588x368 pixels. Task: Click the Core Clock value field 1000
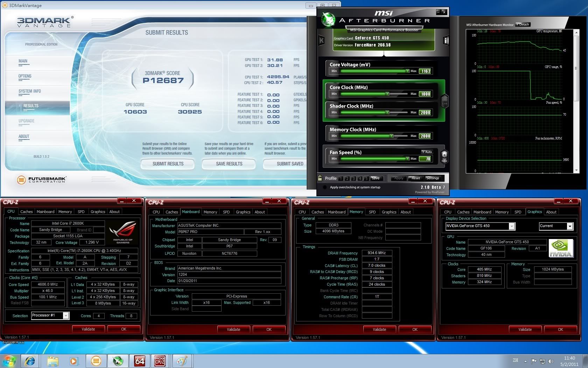[x=426, y=94]
